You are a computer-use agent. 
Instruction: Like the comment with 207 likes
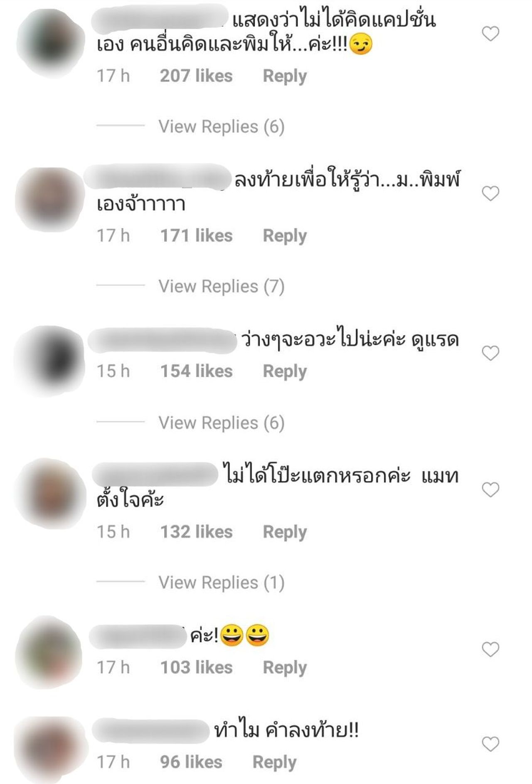pos(490,34)
